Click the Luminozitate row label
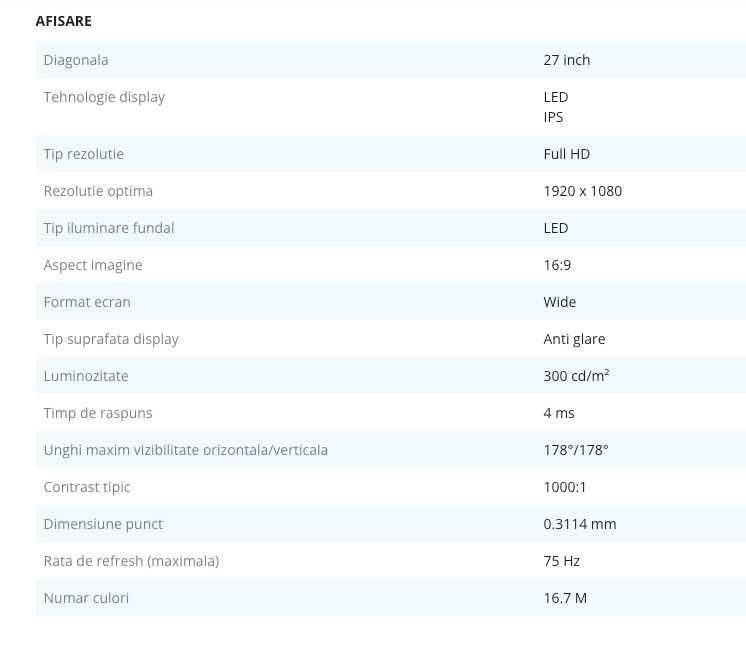Screen dimensions: 746x651 click(x=86, y=376)
